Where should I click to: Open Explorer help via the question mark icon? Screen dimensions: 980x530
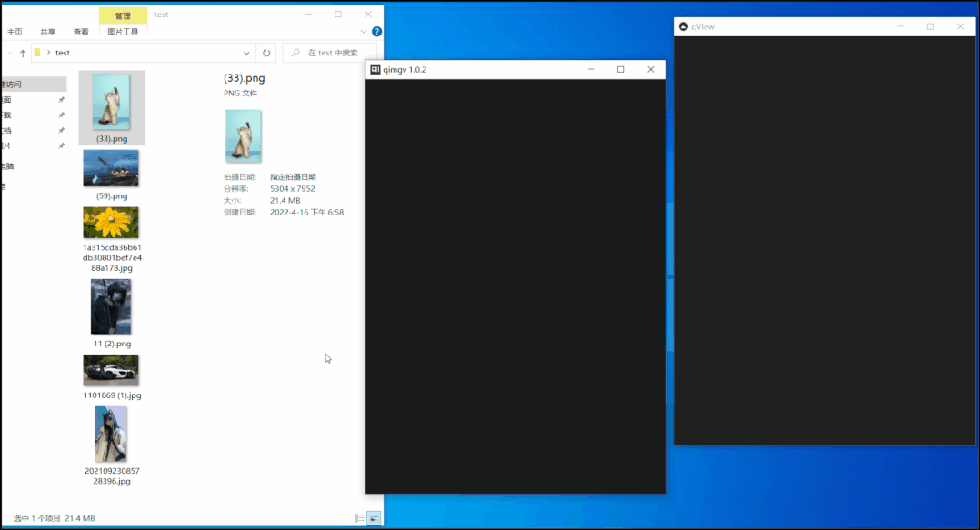point(376,31)
